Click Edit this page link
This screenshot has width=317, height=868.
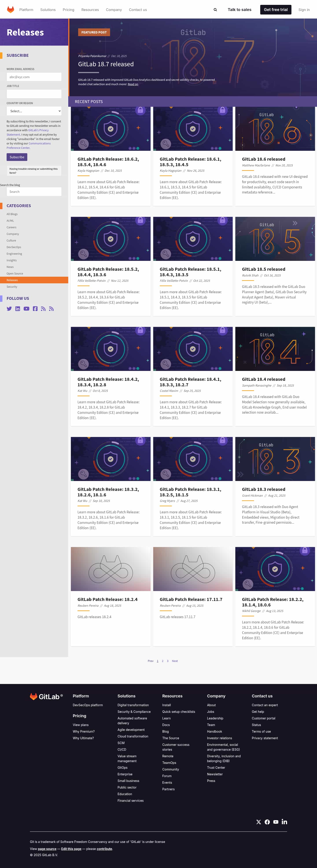tap(71, 849)
